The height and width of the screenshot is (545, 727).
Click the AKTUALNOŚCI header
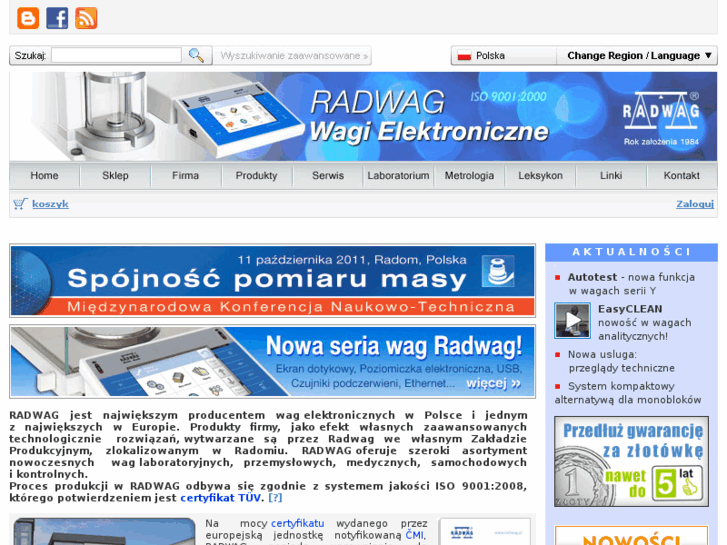coord(631,252)
